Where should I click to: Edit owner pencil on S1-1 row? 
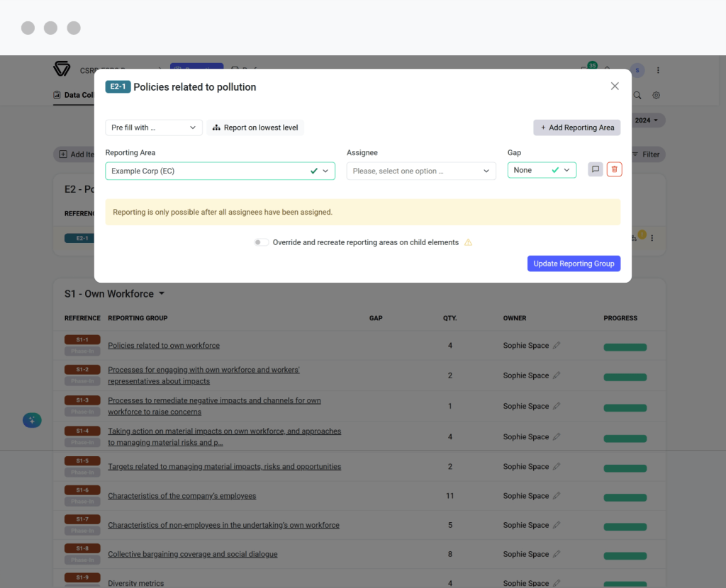pos(557,345)
